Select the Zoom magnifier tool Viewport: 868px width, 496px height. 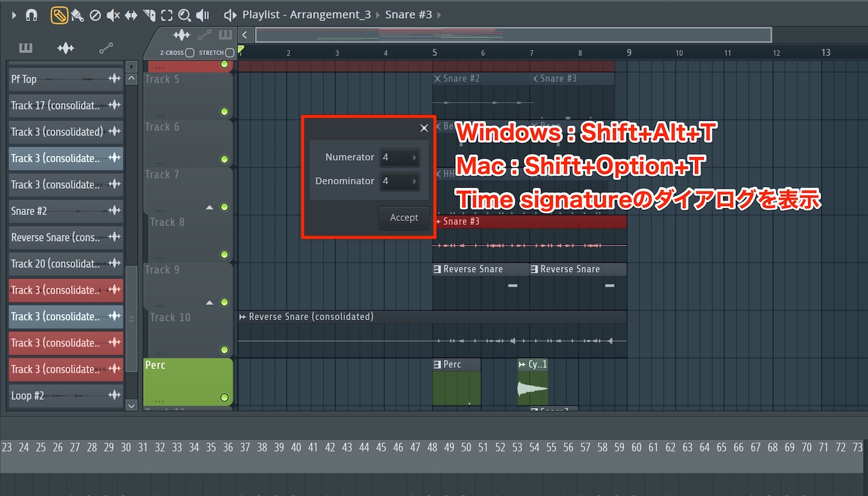184,15
